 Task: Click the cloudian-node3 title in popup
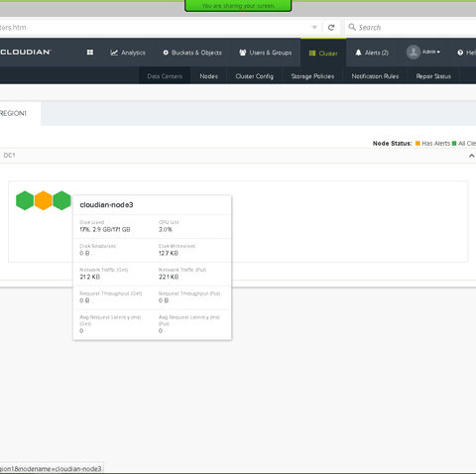point(106,205)
